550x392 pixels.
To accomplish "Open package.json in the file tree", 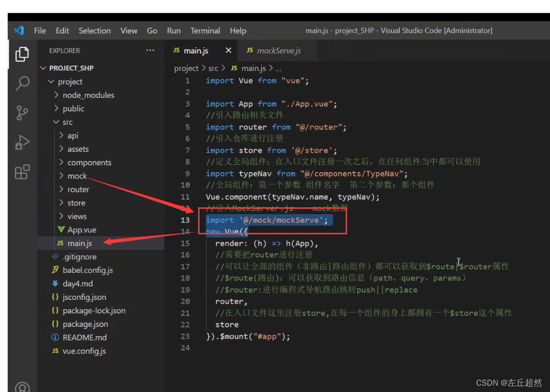I will [x=85, y=324].
